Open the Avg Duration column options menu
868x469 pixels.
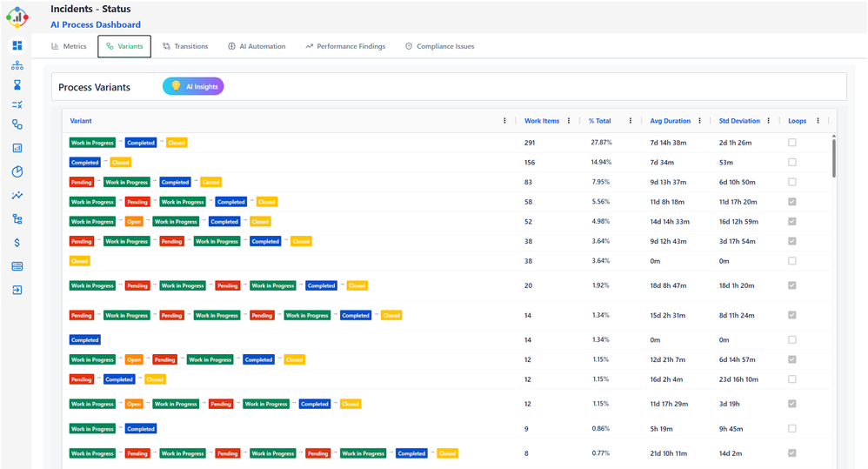click(700, 121)
